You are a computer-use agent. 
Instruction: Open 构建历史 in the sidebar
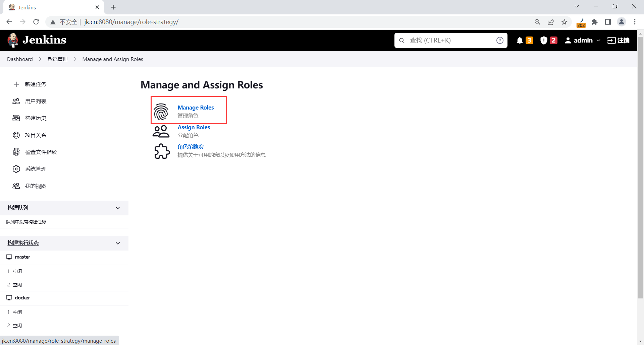36,118
